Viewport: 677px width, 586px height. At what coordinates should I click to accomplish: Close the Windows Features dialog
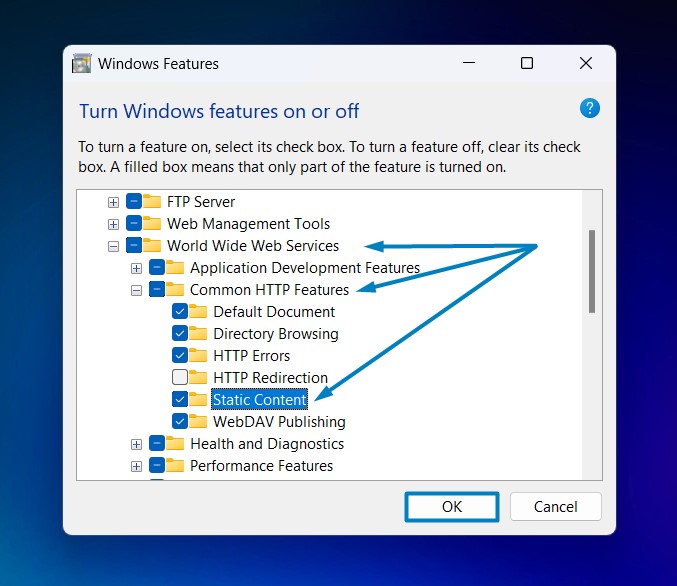[585, 63]
